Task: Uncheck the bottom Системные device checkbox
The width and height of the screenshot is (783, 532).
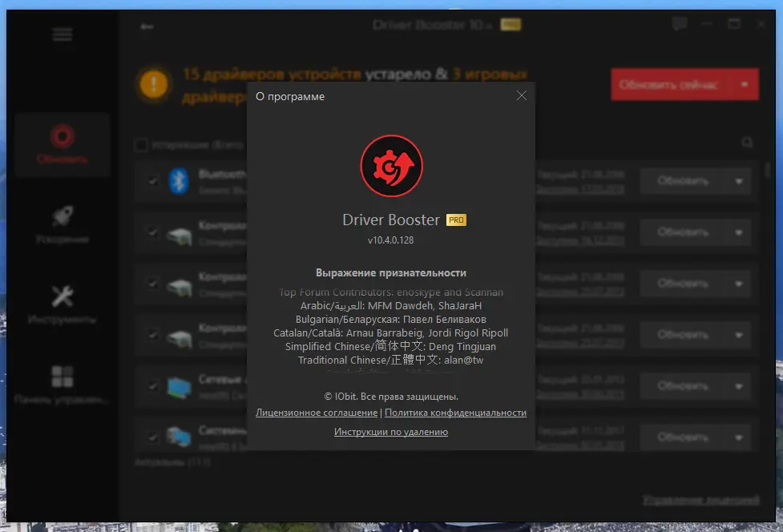Action: pos(152,437)
